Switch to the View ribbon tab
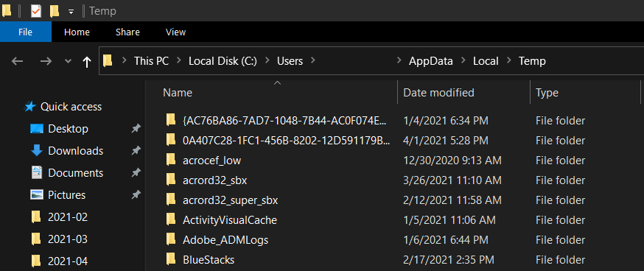Screen dimensions: 644x271 (x=175, y=32)
